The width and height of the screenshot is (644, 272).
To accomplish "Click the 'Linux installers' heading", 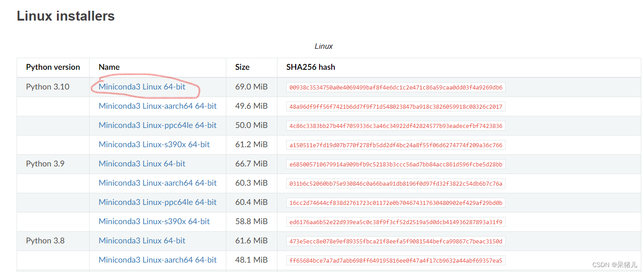I will 66,16.
